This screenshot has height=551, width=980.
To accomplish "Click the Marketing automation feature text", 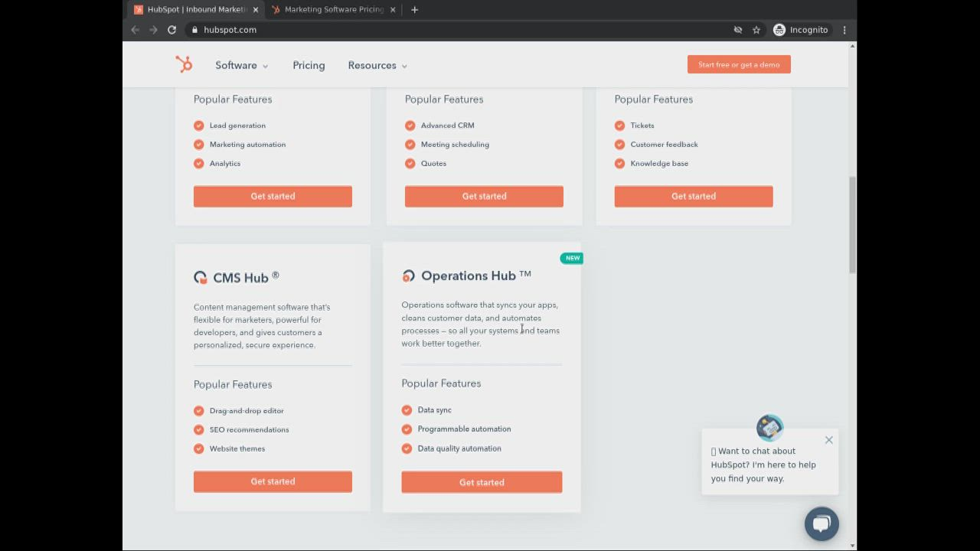I will (247, 144).
